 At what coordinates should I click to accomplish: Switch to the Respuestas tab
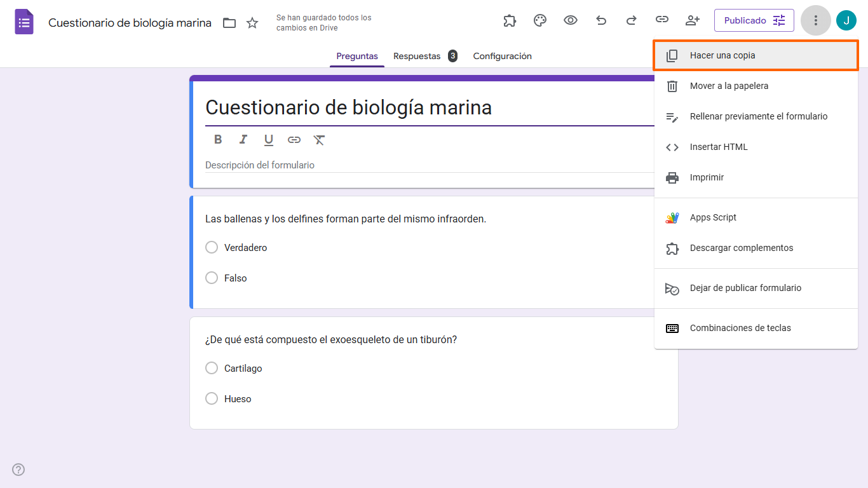[417, 56]
